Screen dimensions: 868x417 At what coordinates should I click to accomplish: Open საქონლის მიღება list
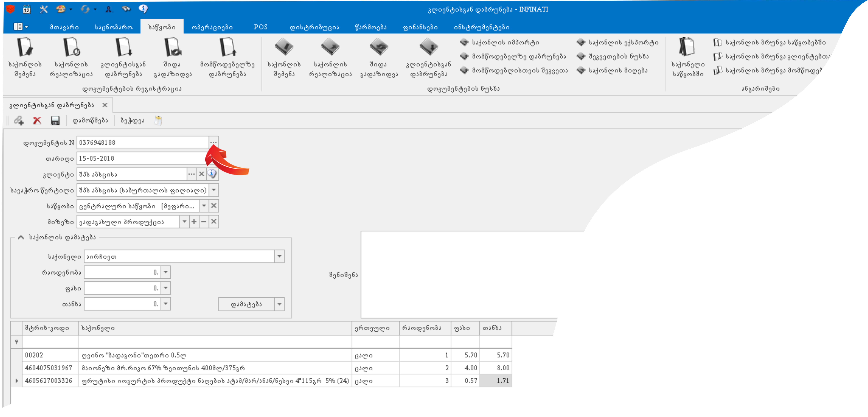612,70
